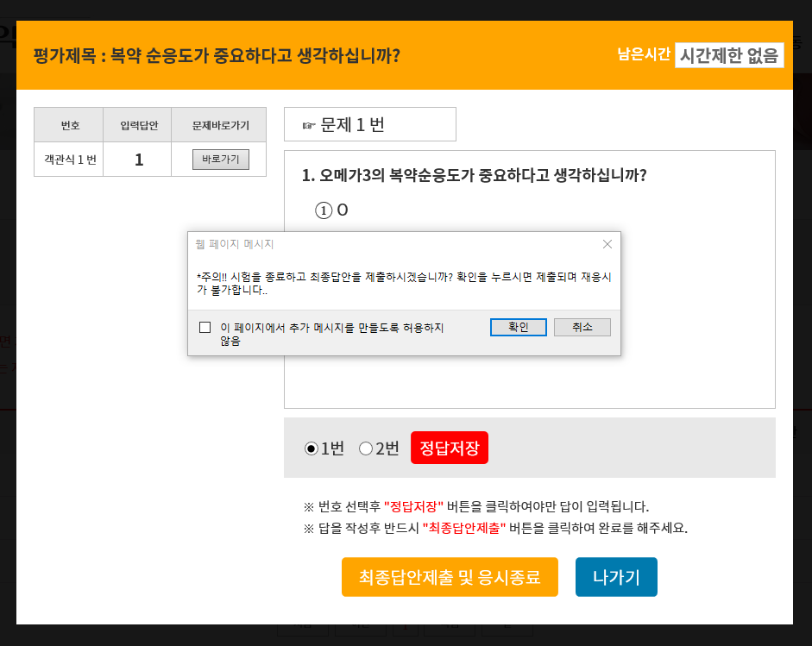Viewport: 812px width, 646px height.
Task: Click the entered answer value 1 cell
Action: (x=138, y=160)
